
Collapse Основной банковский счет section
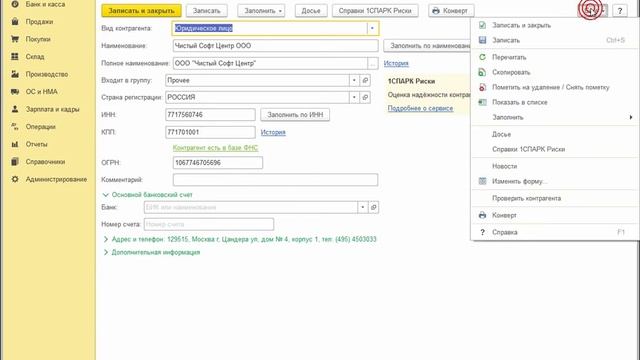106,195
